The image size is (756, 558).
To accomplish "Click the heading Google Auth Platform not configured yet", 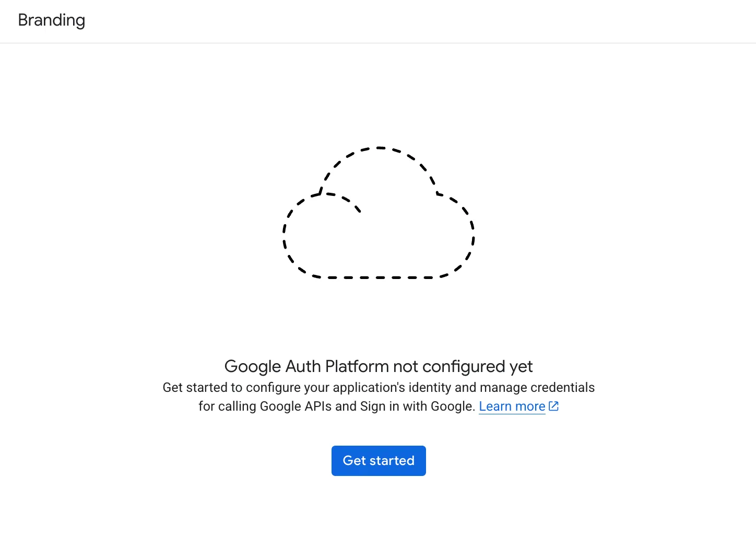I will [x=379, y=366].
